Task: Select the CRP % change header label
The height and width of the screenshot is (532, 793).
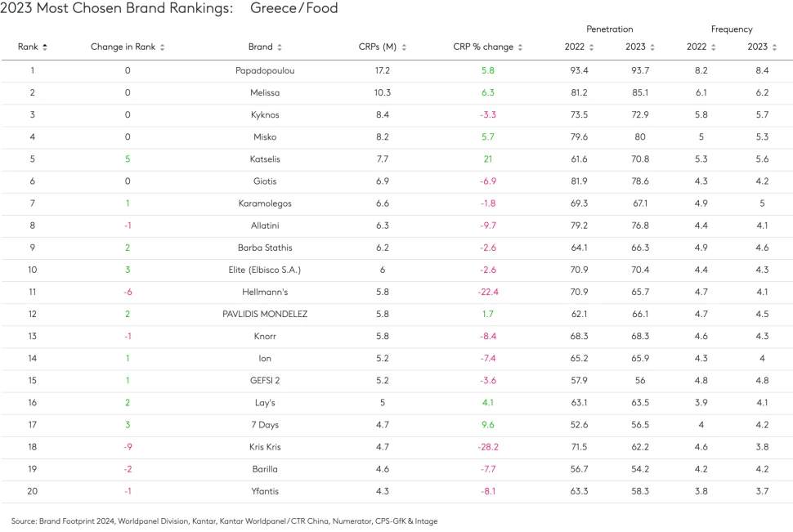Action: (x=483, y=47)
